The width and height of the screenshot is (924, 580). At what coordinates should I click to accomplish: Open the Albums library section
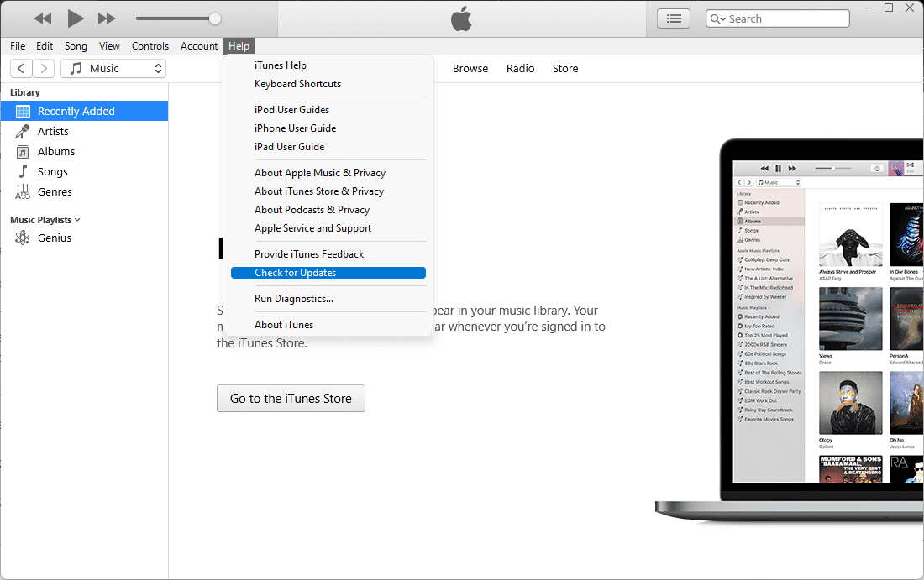pyautogui.click(x=56, y=151)
